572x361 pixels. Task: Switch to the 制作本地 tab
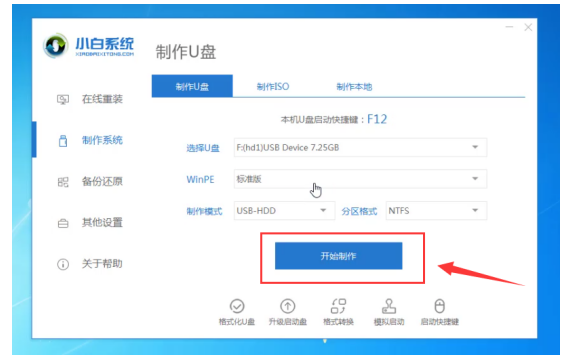[354, 87]
